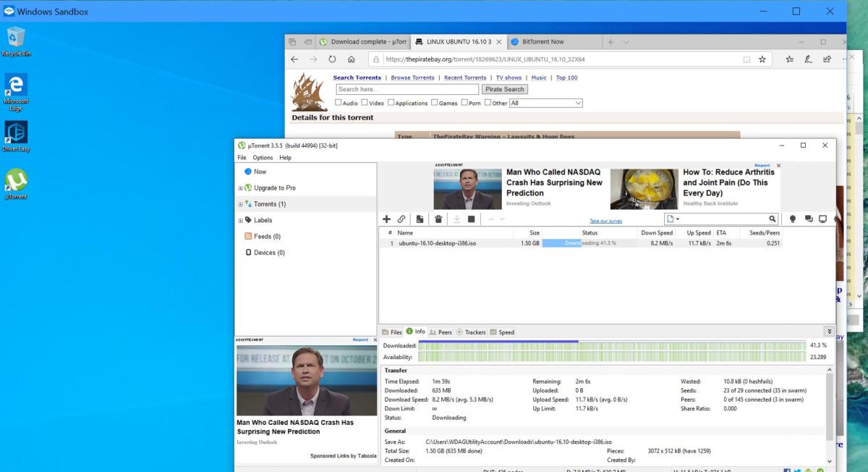Open Edge favorites hub icon
The height and width of the screenshot is (472, 868).
790,59
